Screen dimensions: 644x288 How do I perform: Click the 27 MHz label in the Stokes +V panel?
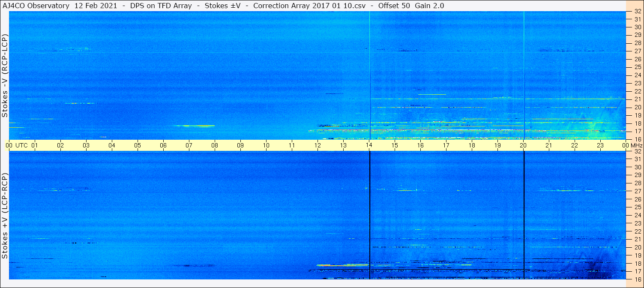(x=637, y=191)
